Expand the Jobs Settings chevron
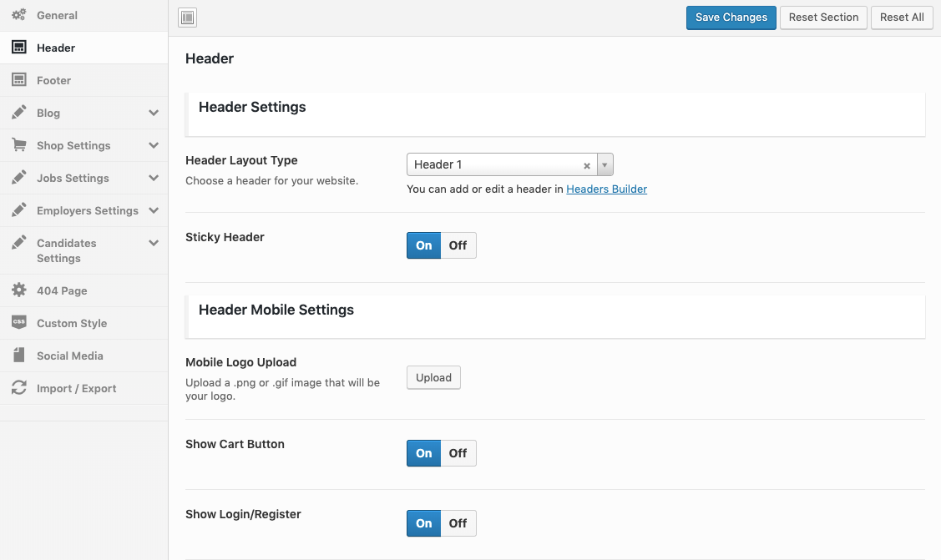The width and height of the screenshot is (941, 560). 154,178
